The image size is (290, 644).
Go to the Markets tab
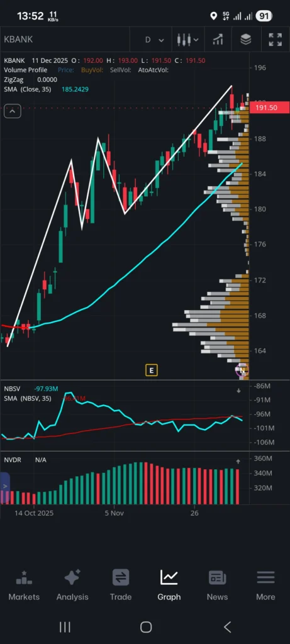pos(24,586)
